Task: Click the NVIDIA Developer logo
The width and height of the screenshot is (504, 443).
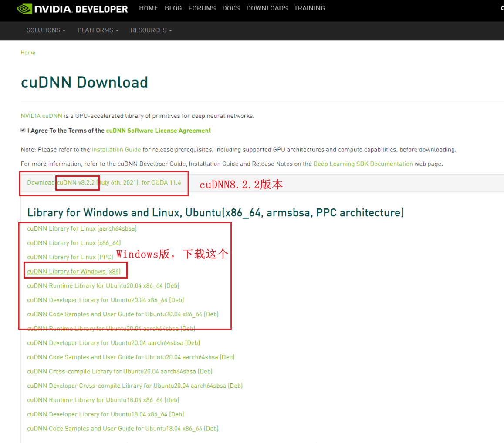Action: pos(72,9)
